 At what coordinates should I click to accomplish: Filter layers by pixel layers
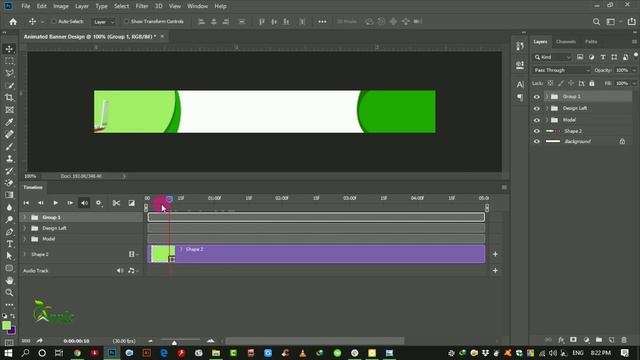coord(580,57)
